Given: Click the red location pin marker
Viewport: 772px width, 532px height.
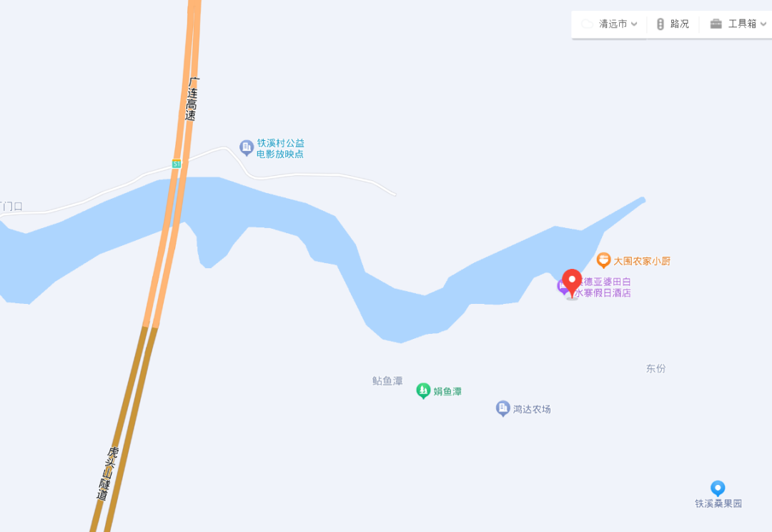Looking at the screenshot, I should tap(572, 283).
